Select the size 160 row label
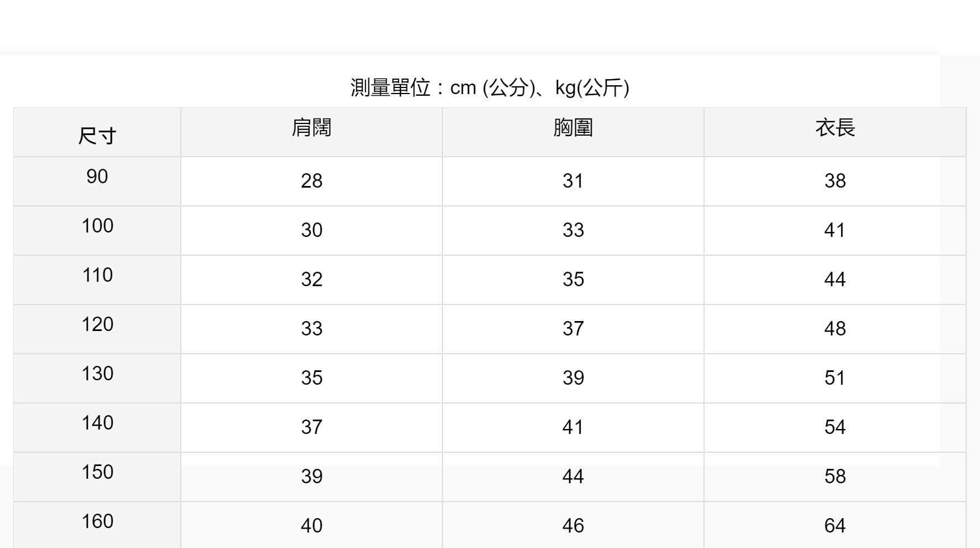 (x=97, y=521)
